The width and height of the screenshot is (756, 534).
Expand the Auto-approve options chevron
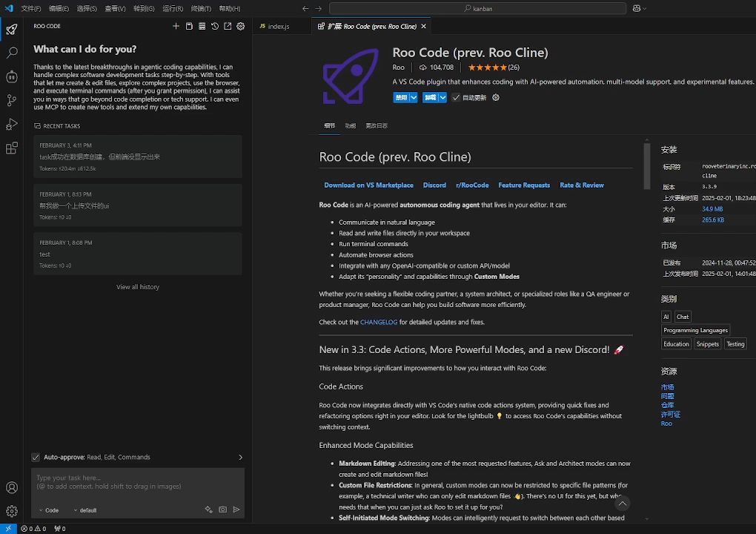tap(240, 457)
